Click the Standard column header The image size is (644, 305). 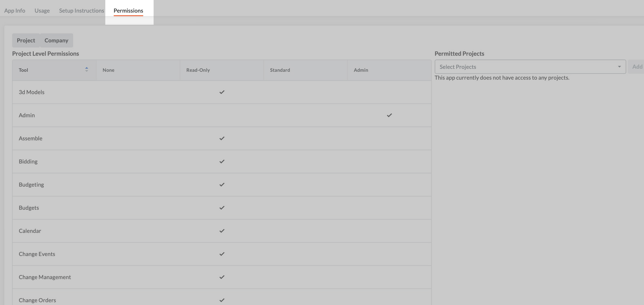[x=305, y=70]
